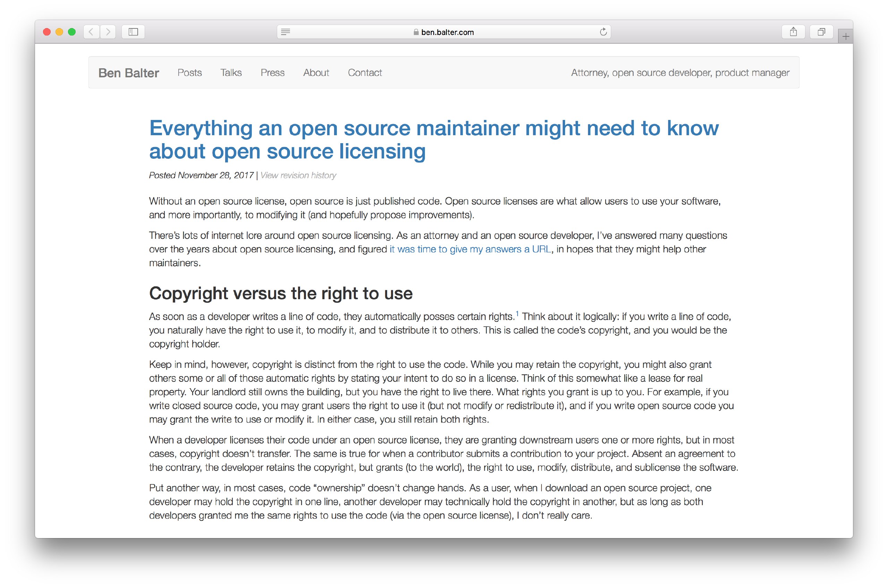Go forward with the Safari forward arrow

click(108, 32)
